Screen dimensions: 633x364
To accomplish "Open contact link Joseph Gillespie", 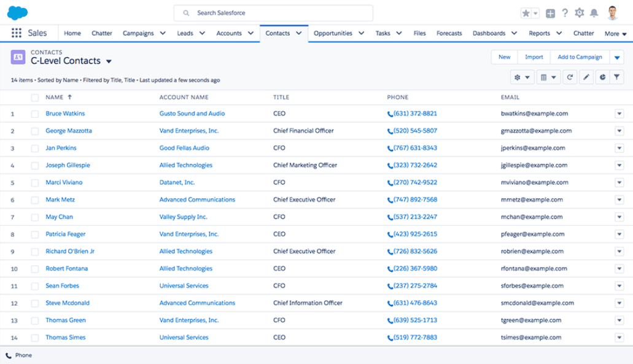I will (x=68, y=165).
